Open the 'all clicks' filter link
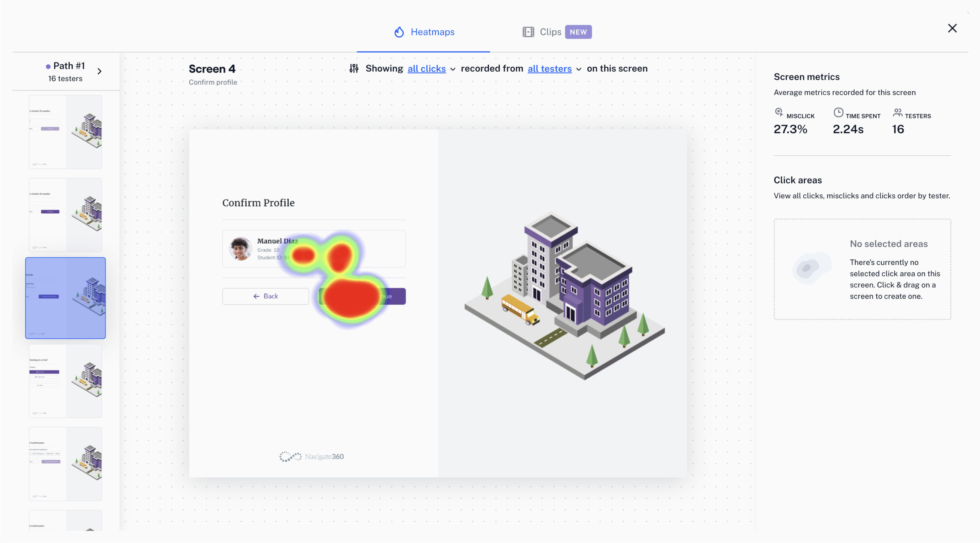Viewport: 980px width, 543px height. (x=426, y=69)
